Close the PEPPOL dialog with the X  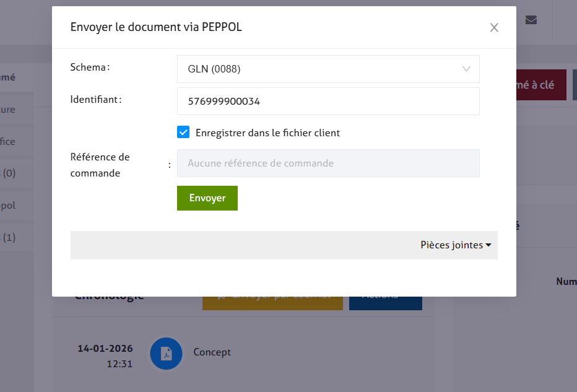pyautogui.click(x=494, y=27)
